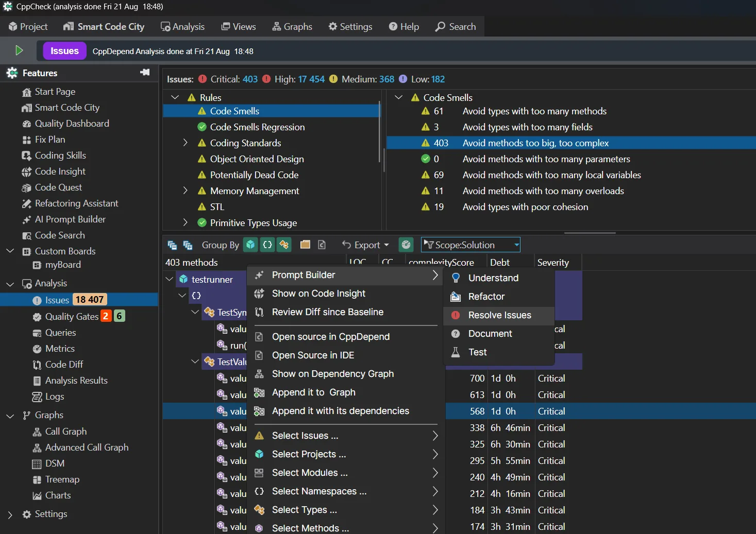Collapse the Graphs section in sidebar
The width and height of the screenshot is (756, 534).
click(10, 416)
